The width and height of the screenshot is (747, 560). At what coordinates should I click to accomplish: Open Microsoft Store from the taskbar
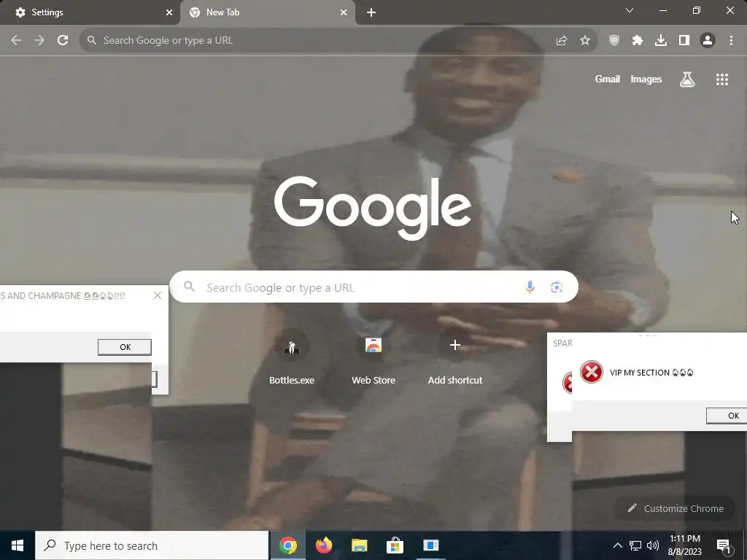click(x=395, y=545)
